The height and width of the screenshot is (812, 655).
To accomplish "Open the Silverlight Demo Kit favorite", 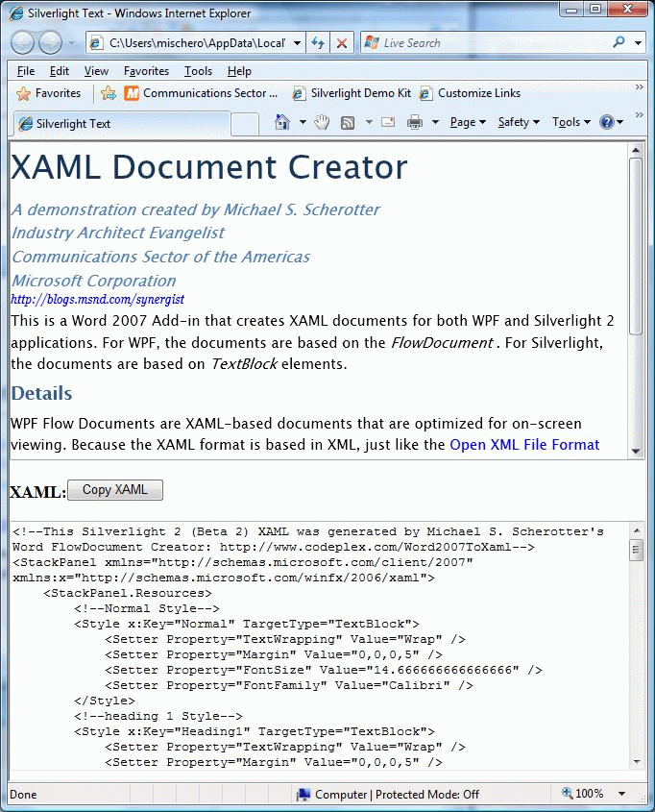I will (352, 93).
